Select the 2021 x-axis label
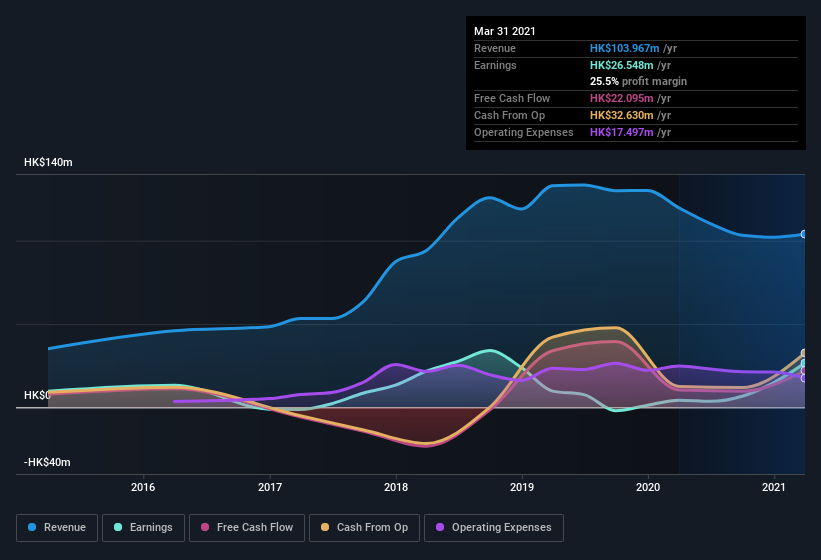The height and width of the screenshot is (560, 821). click(774, 487)
